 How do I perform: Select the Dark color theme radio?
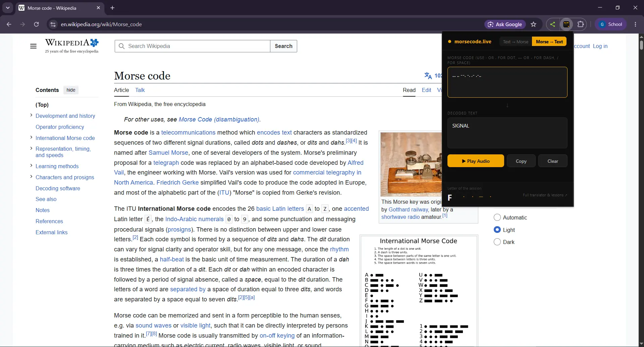coord(497,242)
